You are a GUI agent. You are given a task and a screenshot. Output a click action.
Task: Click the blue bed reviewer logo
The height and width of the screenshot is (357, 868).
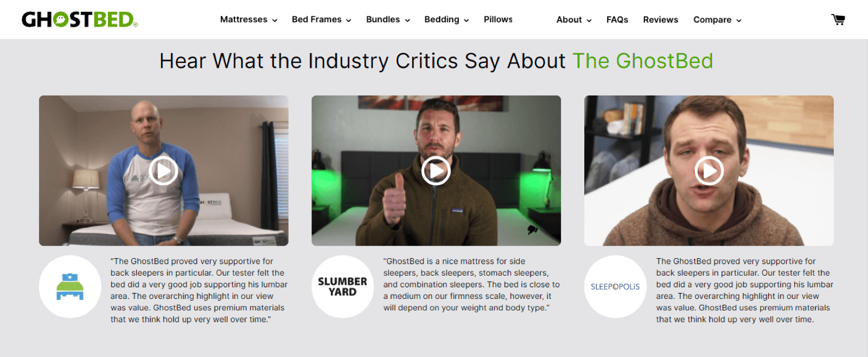click(x=70, y=286)
